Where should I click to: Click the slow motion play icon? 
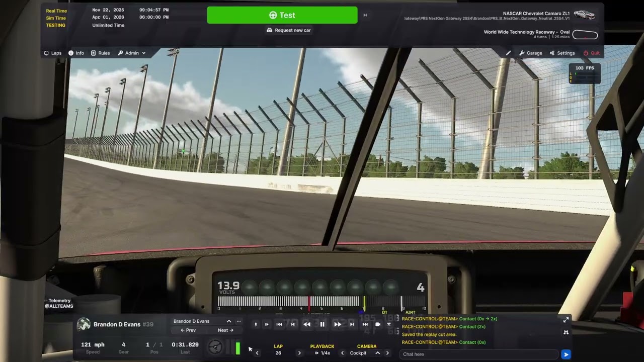pyautogui.click(x=267, y=324)
